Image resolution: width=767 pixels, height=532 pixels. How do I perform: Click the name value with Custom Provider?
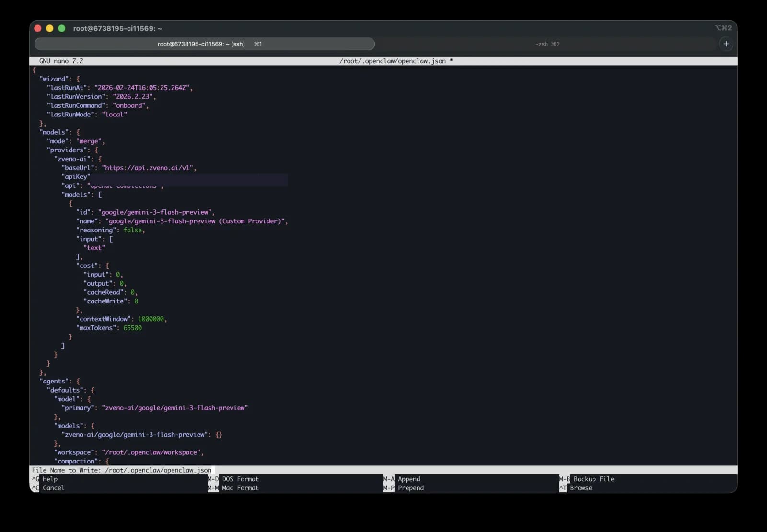[196, 221]
